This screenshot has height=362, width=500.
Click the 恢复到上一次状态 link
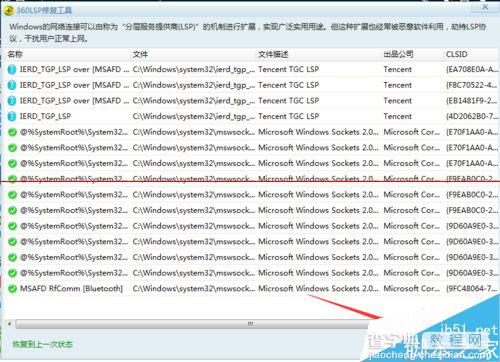point(42,344)
